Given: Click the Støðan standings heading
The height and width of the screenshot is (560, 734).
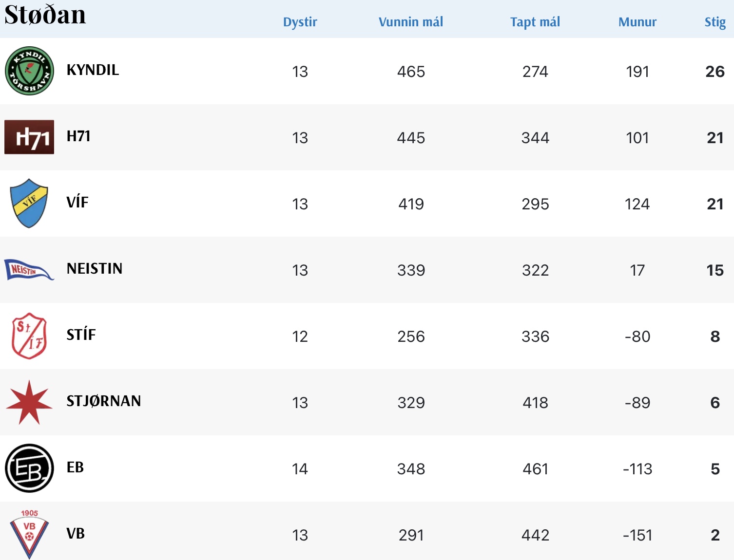Looking at the screenshot, I should click(45, 15).
